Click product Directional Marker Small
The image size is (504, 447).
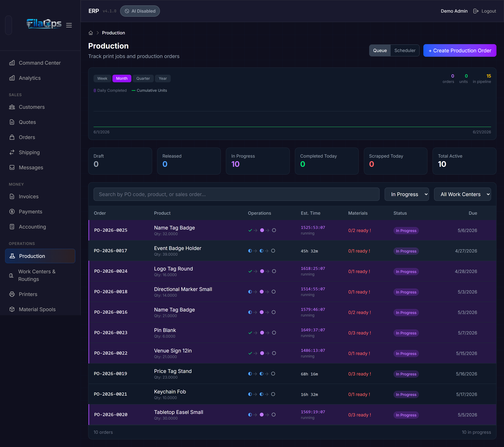coord(183,289)
